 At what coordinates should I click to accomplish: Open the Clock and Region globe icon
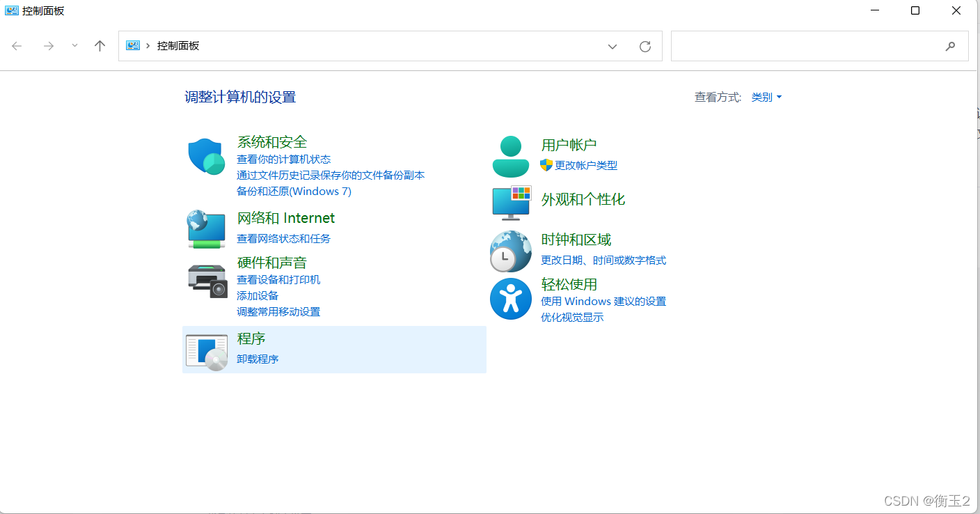coord(511,251)
